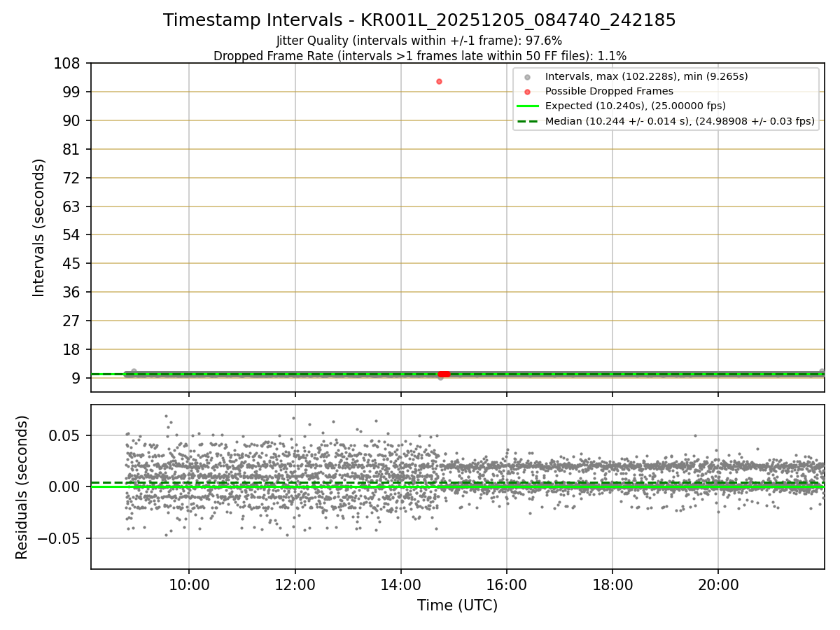This screenshot has width=840, height=630.
Task: Click the '9' y-axis tick label
Action: (77, 379)
